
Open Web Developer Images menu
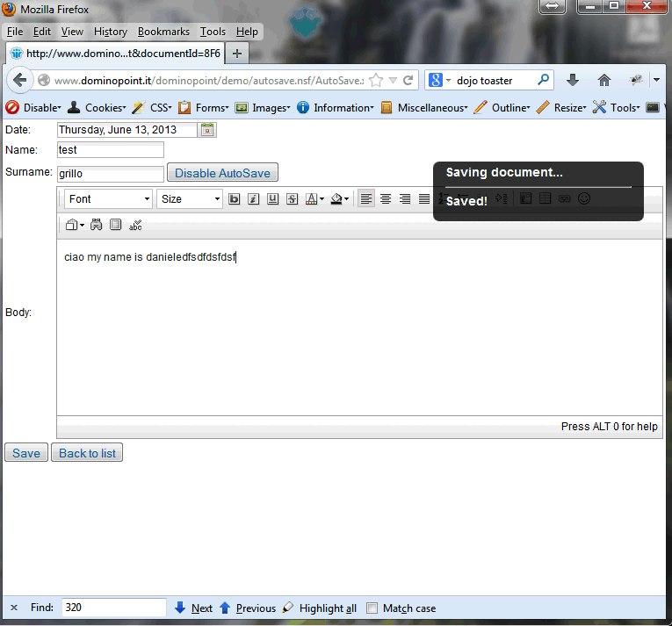coord(263,107)
